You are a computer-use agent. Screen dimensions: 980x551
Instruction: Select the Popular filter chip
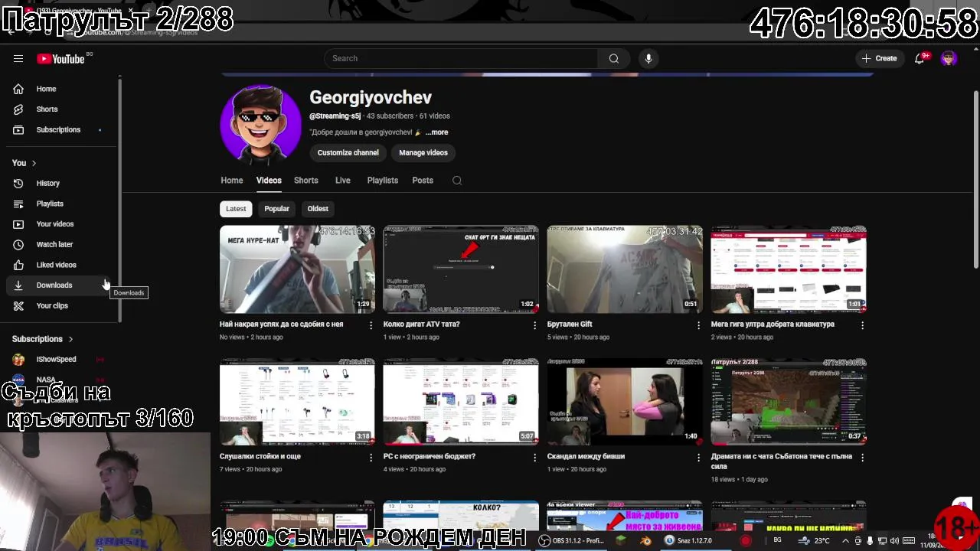[276, 209]
